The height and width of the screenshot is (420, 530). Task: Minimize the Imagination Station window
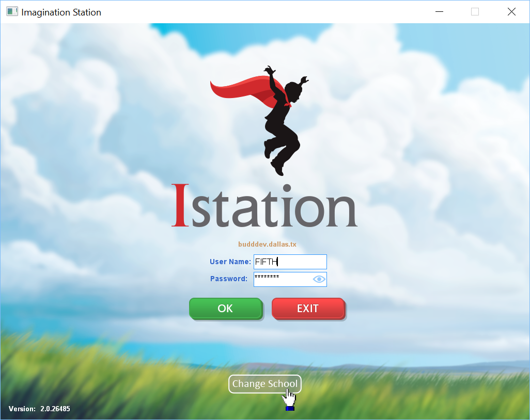pos(439,11)
